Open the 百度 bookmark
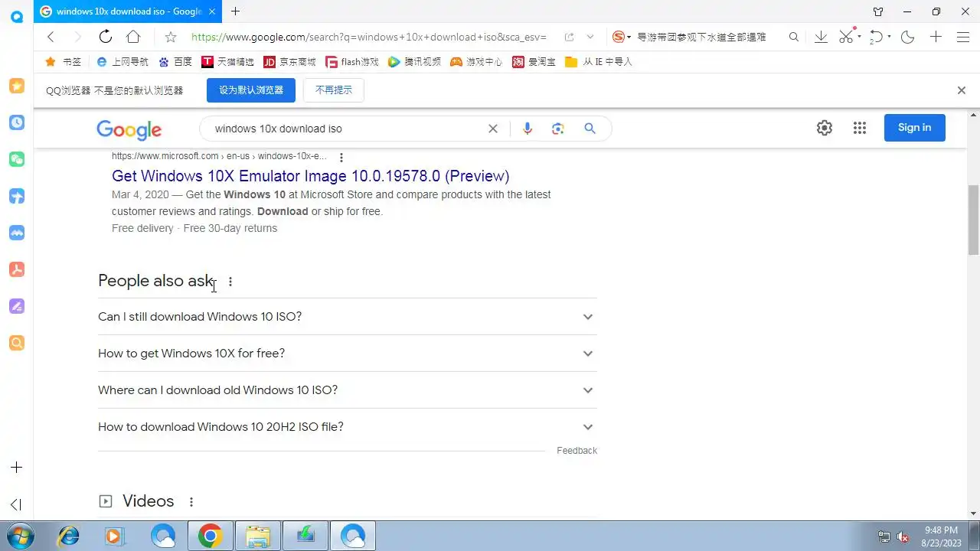Screen dimensions: 980x551 click(x=175, y=62)
